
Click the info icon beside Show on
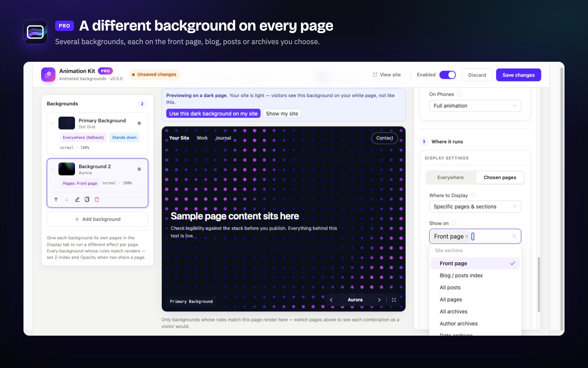tap(454, 223)
